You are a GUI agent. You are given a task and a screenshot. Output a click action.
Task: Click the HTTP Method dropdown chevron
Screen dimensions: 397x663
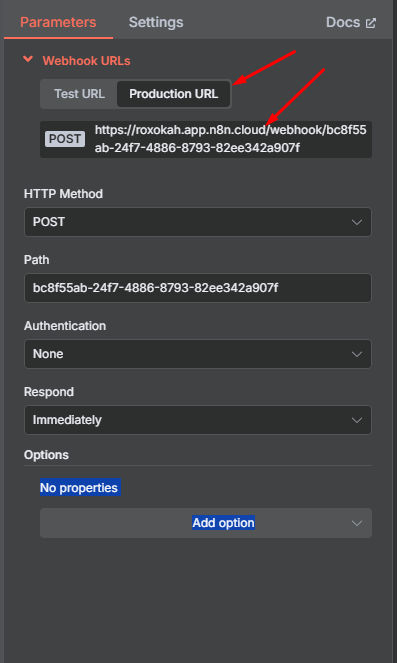357,222
